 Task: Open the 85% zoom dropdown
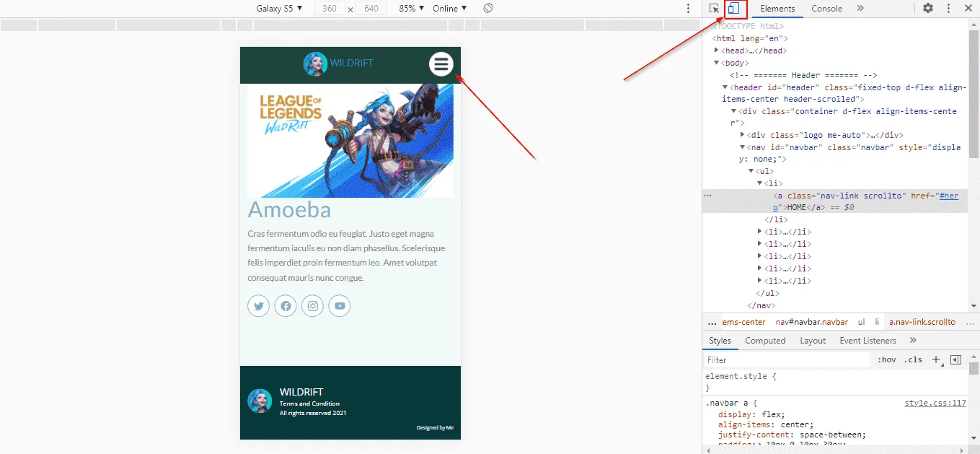(x=411, y=9)
